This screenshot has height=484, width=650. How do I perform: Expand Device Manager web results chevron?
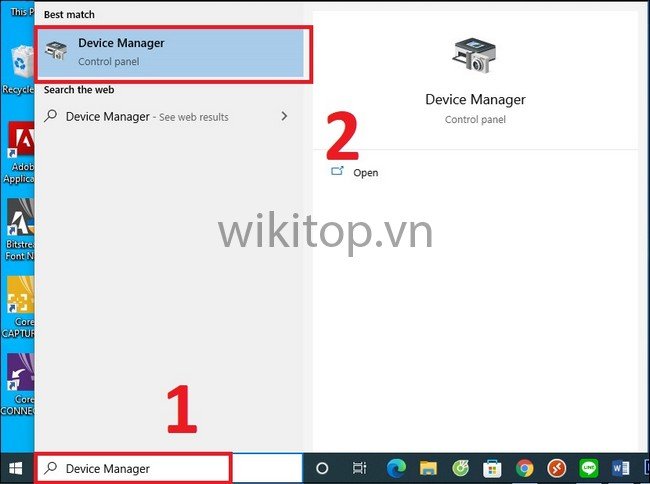(x=284, y=117)
